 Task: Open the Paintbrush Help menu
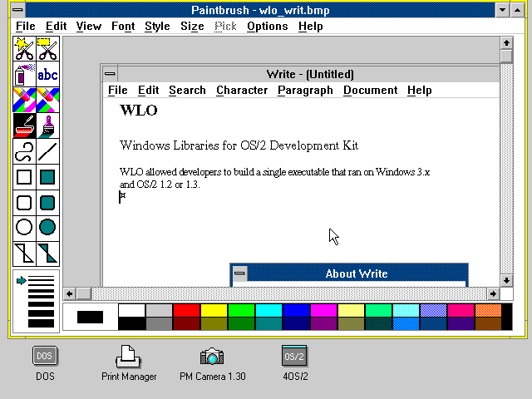310,27
